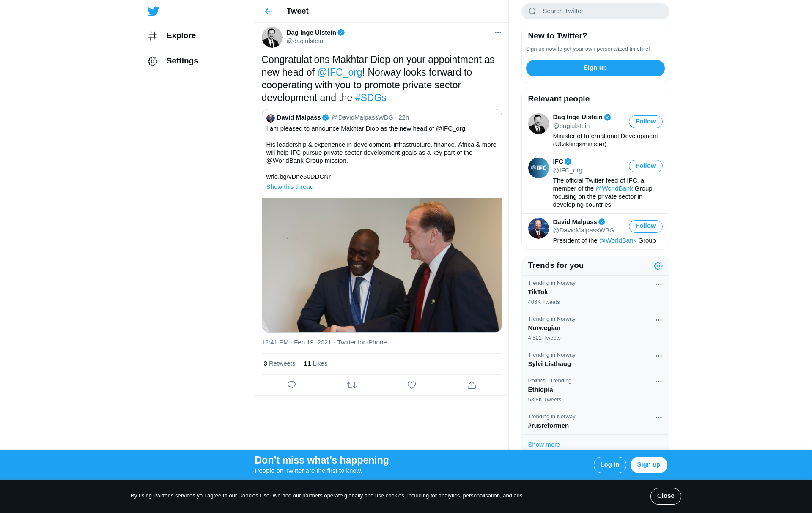Follow the IFC account
The height and width of the screenshot is (513, 812).
click(645, 166)
